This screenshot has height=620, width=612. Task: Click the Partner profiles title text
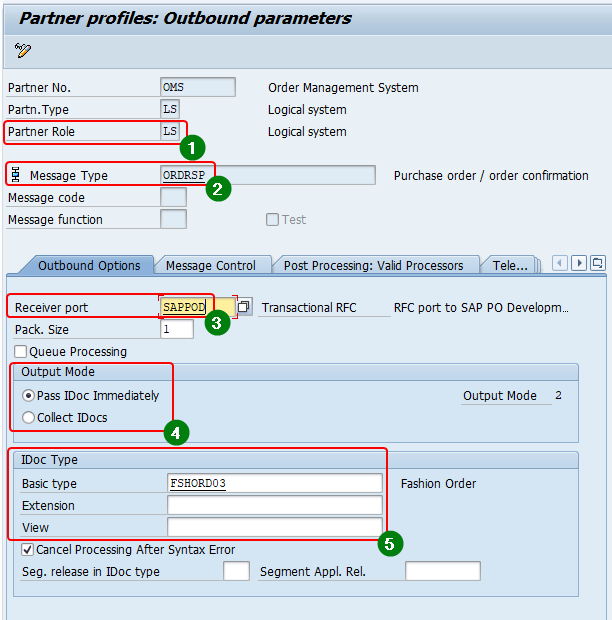click(185, 18)
